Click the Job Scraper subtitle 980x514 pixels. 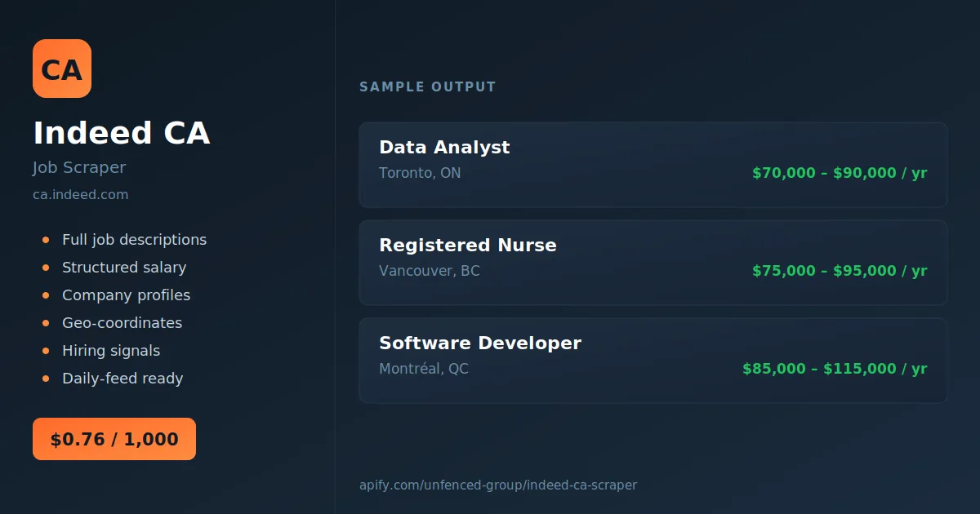coord(79,167)
